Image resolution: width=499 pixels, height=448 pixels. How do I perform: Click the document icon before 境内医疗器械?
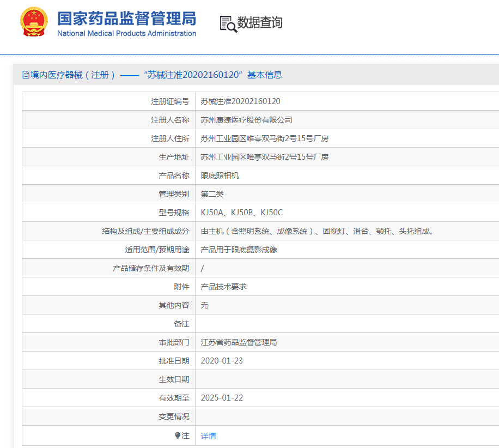pyautogui.click(x=26, y=75)
